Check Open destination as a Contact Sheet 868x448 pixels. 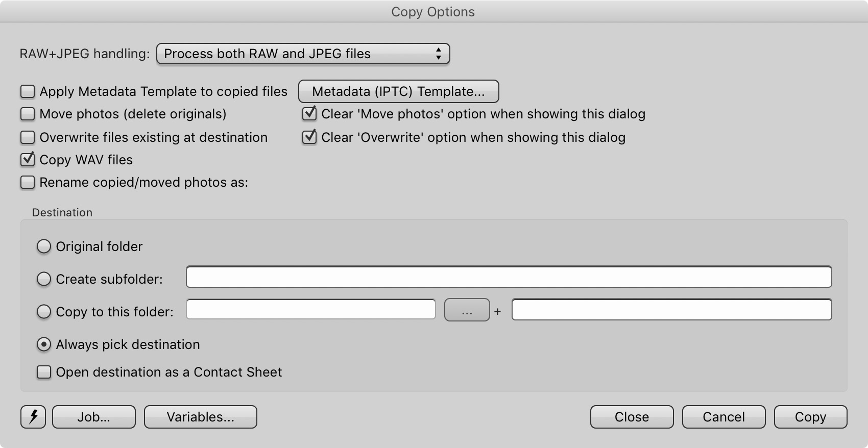point(44,372)
